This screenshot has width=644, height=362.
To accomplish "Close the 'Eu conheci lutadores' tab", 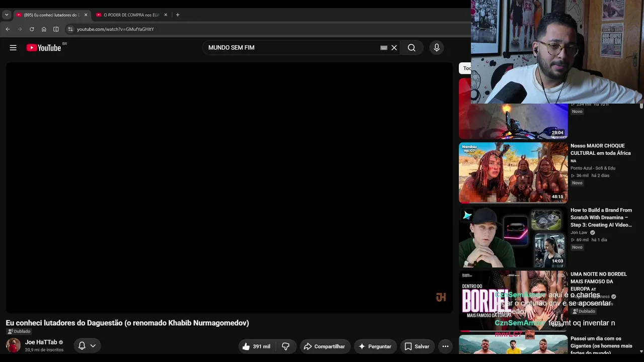I will click(x=86, y=15).
